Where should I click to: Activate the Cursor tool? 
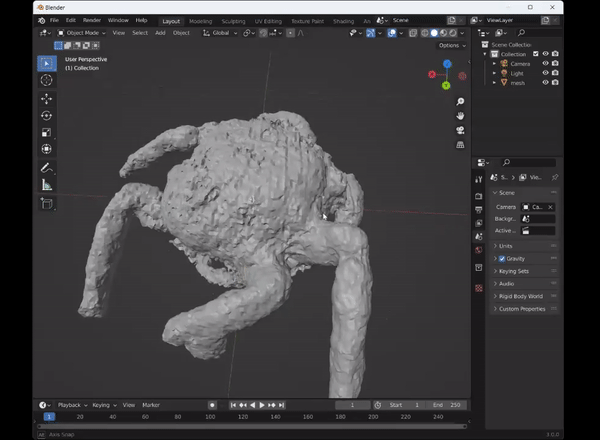point(46,80)
